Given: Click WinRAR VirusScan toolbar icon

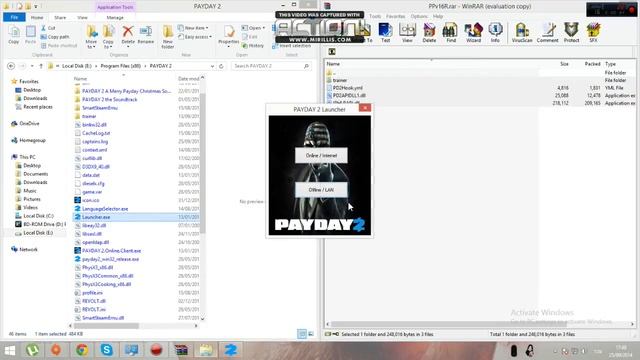Looking at the screenshot, I should [x=522, y=33].
